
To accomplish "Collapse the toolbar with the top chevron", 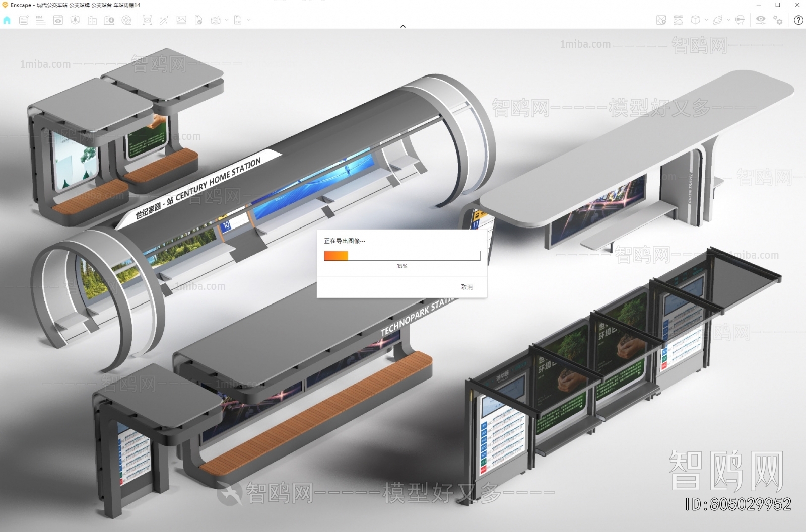I will coord(403,26).
